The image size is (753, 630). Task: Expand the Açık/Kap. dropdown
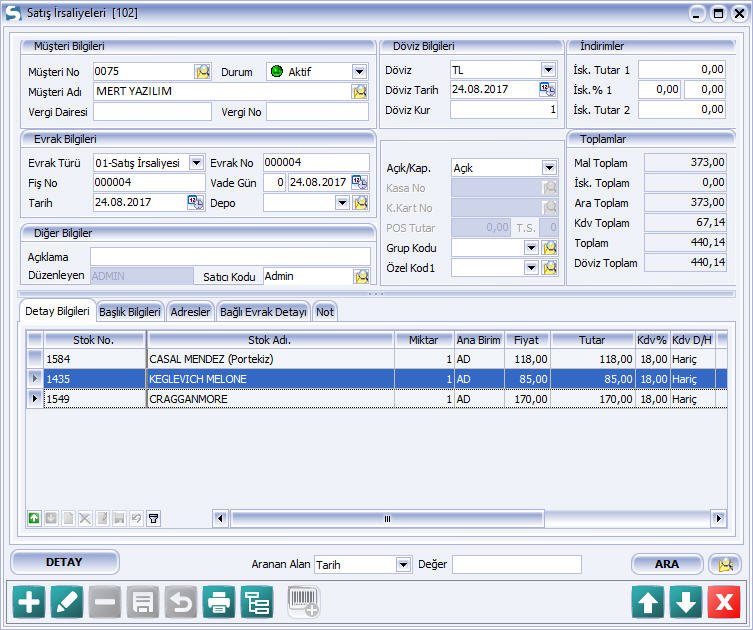548,168
